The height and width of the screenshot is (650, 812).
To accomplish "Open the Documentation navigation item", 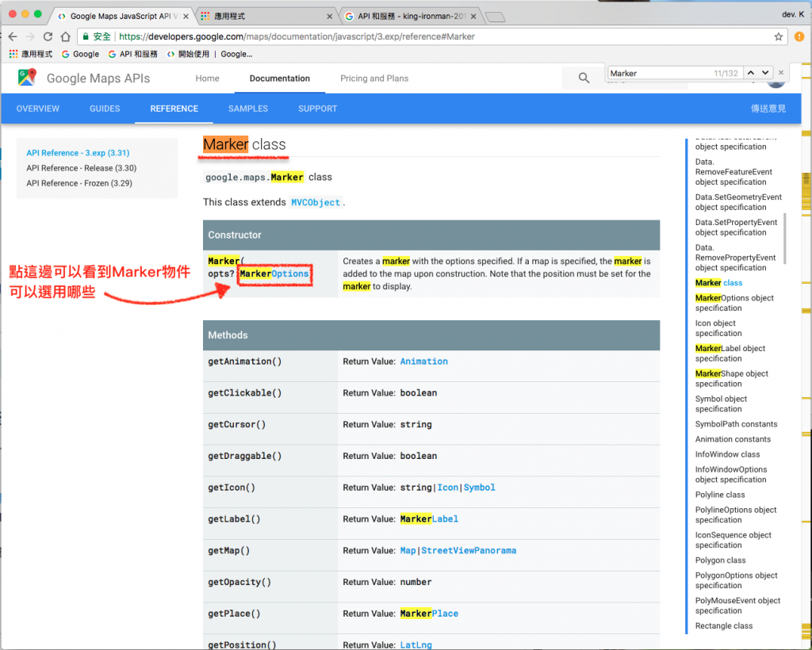I will coord(280,78).
